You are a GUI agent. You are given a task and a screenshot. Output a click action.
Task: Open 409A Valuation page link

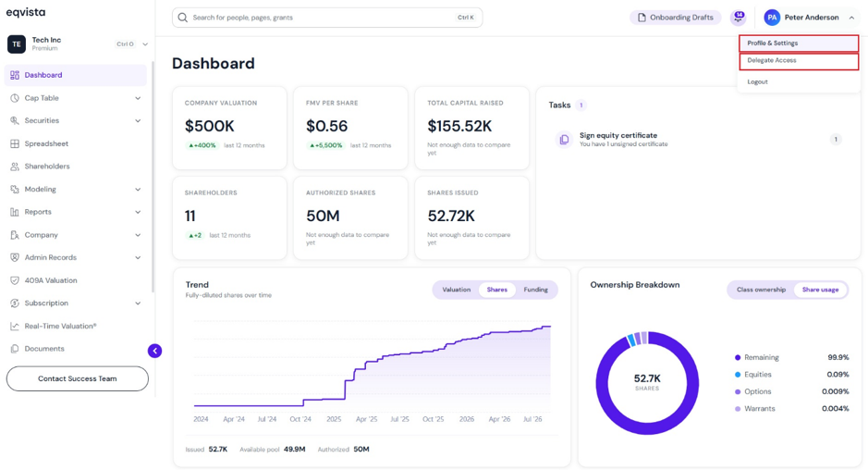51,280
